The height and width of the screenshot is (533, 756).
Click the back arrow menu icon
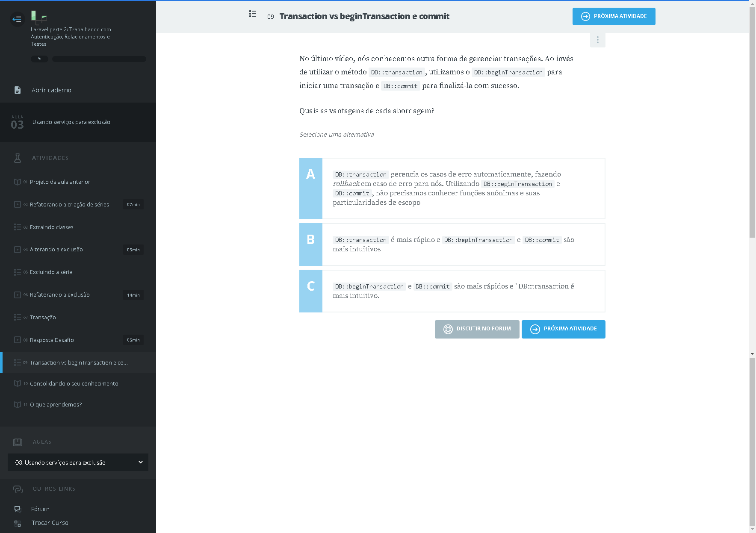pos(17,19)
